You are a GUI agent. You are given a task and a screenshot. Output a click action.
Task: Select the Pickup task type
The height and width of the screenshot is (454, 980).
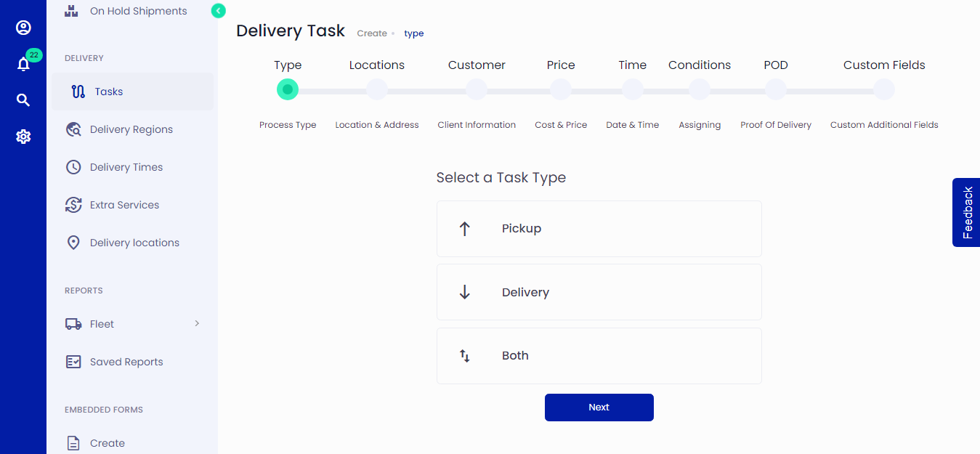click(x=599, y=228)
